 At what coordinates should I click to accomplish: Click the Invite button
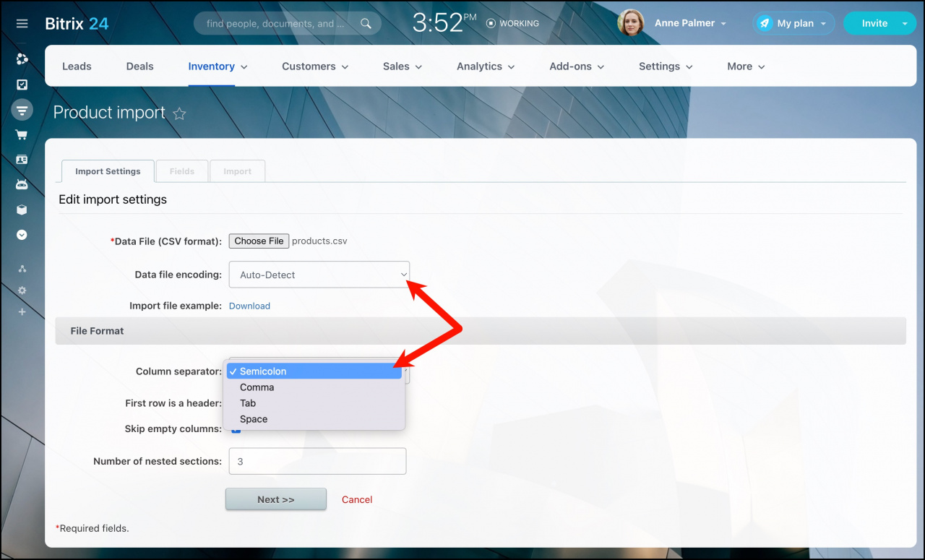pos(874,23)
